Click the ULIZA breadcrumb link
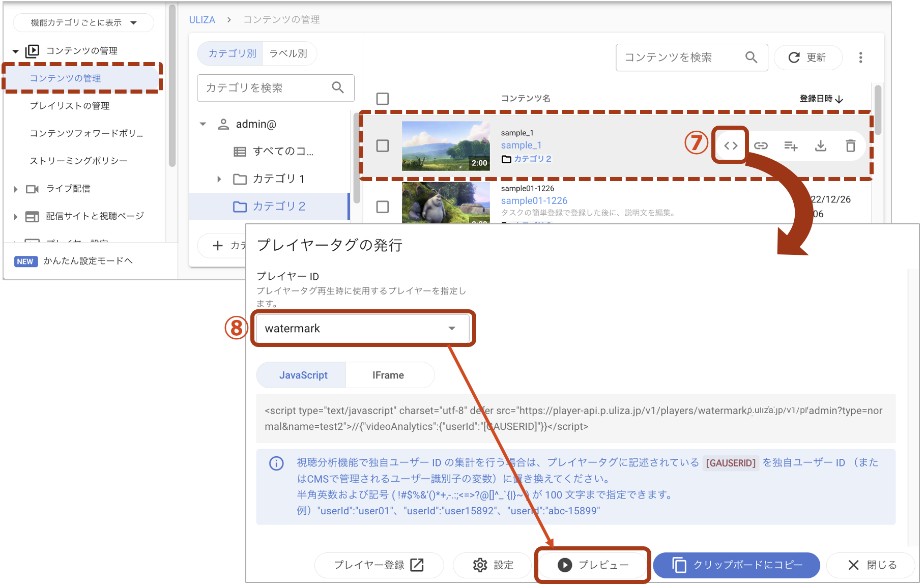Image resolution: width=924 pixels, height=586 pixels. point(202,20)
